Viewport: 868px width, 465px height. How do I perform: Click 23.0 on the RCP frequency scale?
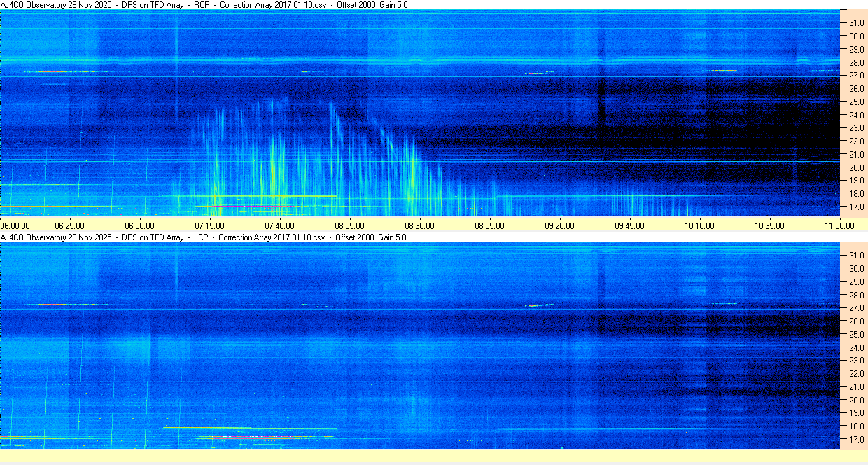coord(856,129)
